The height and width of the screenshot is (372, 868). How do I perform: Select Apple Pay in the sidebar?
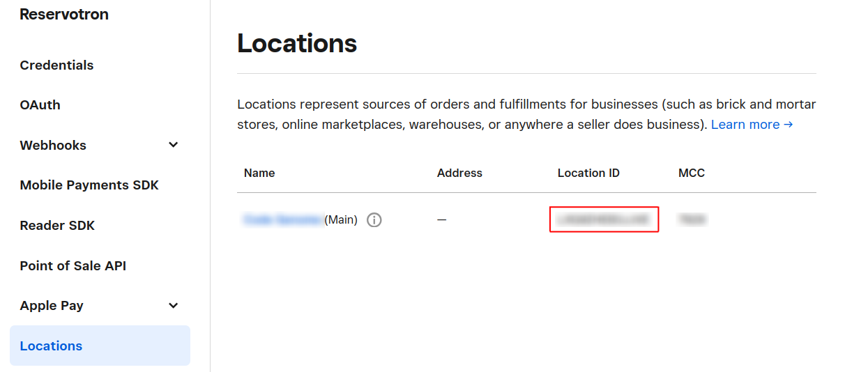[52, 305]
